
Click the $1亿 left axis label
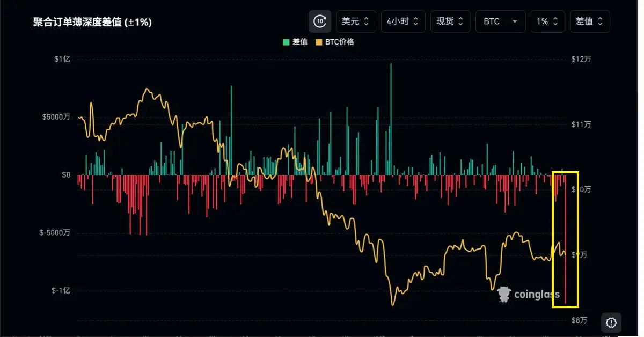pos(63,59)
